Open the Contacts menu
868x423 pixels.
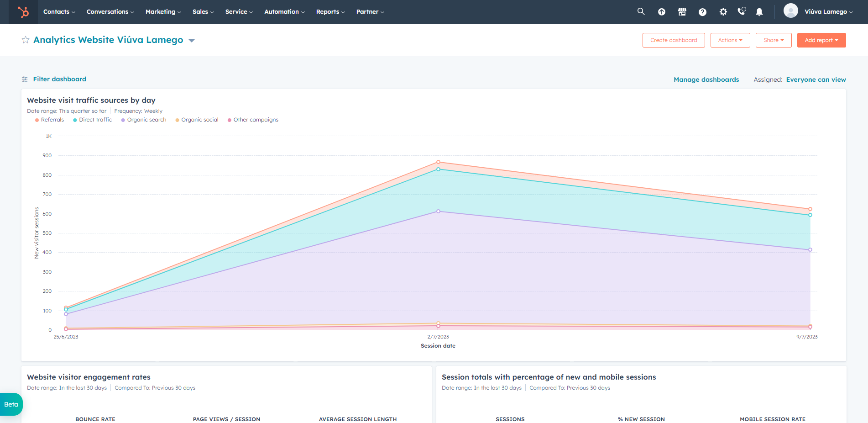click(59, 12)
